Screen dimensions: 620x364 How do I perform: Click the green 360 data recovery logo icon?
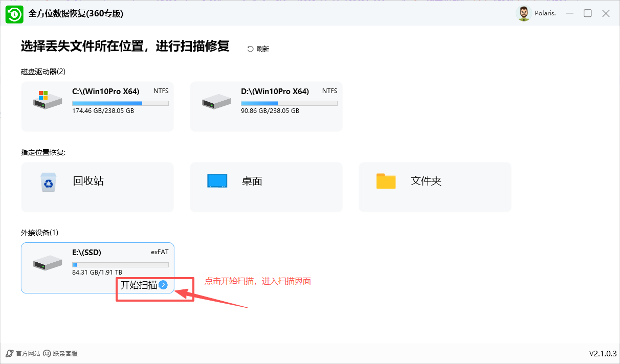14,14
